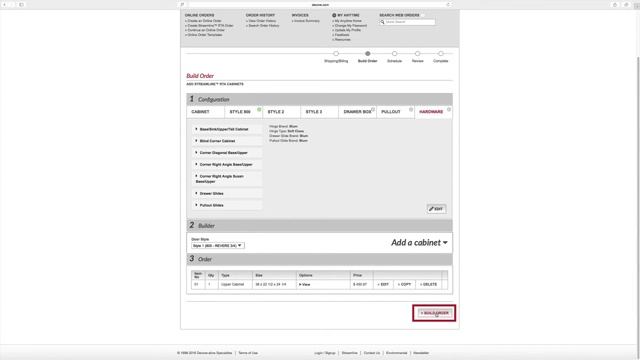The width and height of the screenshot is (640, 360).
Task: Click Delete for the Upper Cabinet order row
Action: pos(428,284)
